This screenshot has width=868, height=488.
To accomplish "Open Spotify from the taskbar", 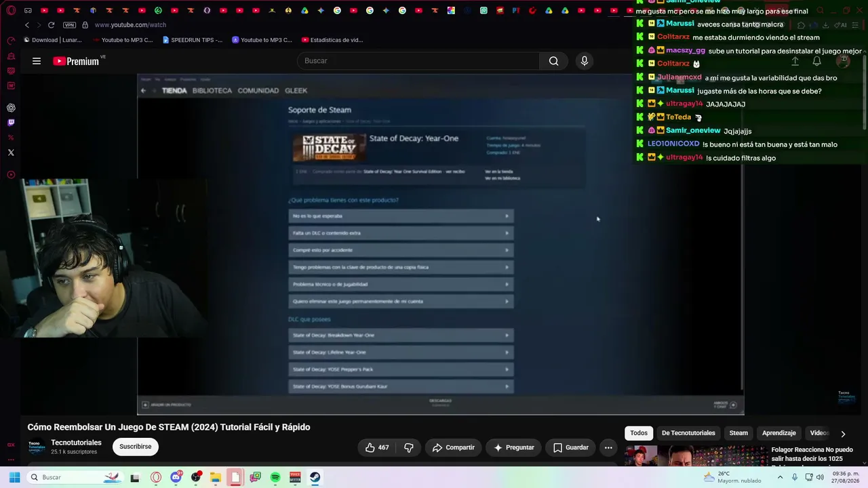I will click(x=275, y=477).
